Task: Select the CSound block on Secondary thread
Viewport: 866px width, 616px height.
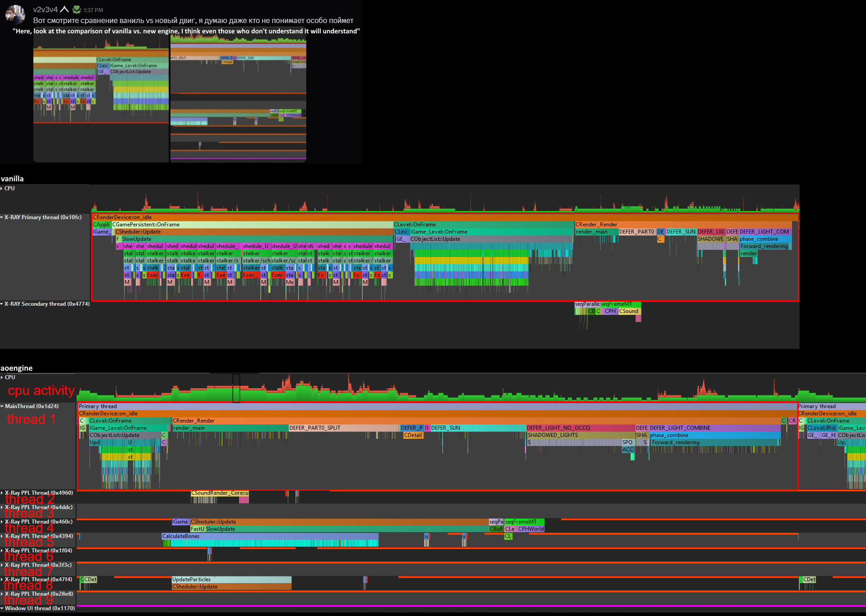Action: [x=629, y=311]
